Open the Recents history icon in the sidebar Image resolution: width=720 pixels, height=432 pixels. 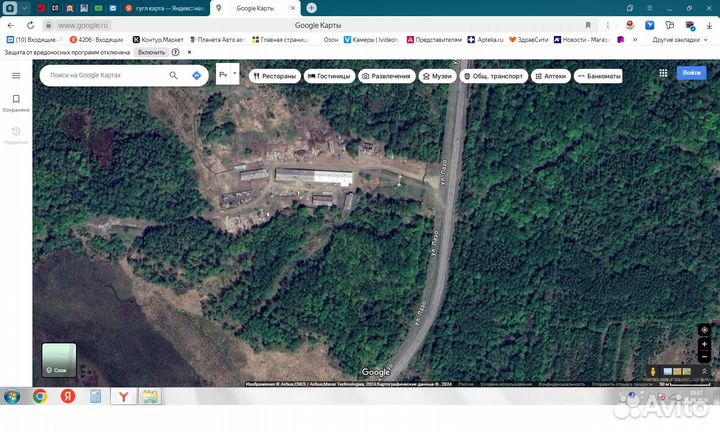tap(16, 131)
